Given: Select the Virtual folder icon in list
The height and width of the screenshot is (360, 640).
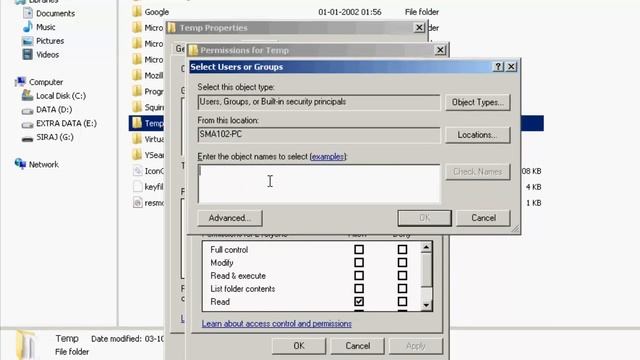Looking at the screenshot, I should point(137,139).
